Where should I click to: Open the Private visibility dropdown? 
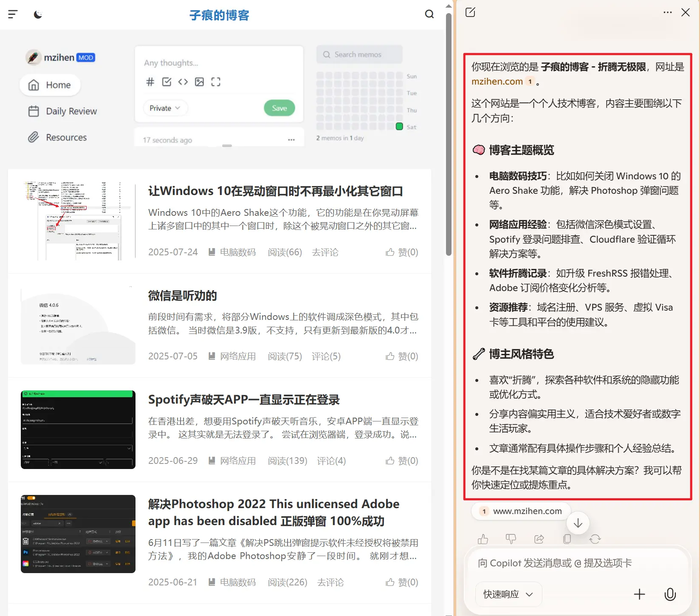[x=165, y=108]
